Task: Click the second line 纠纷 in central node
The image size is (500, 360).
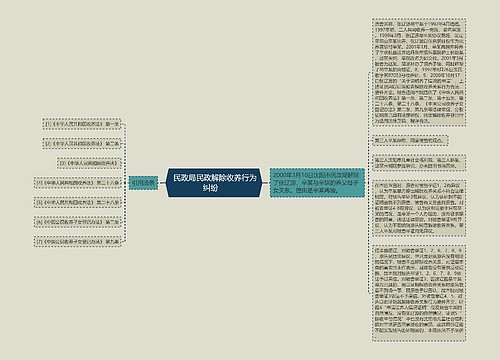Action: (210, 188)
